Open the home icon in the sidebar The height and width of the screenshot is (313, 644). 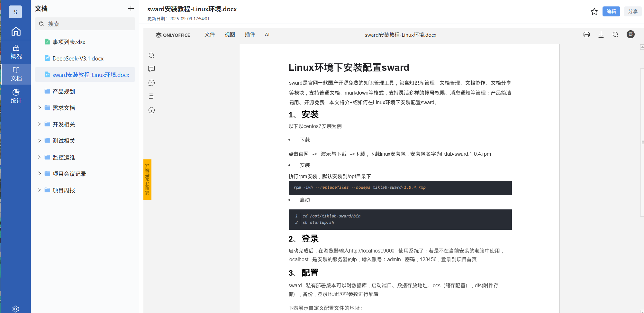coord(16,31)
